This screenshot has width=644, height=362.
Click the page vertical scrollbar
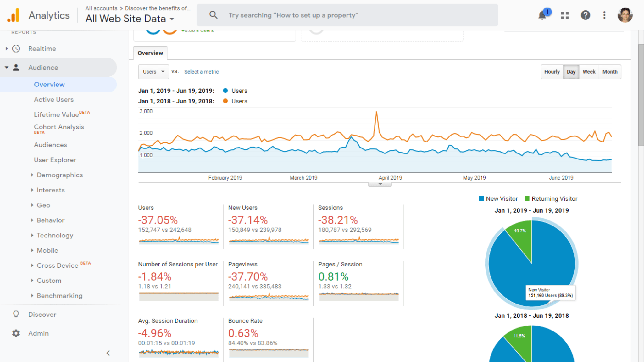641,94
